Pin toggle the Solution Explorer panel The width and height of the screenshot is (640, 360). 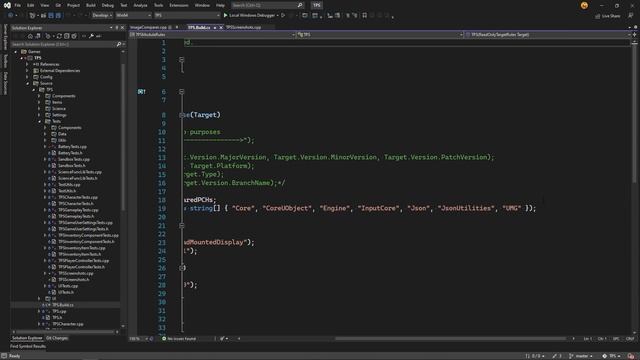pos(117,28)
